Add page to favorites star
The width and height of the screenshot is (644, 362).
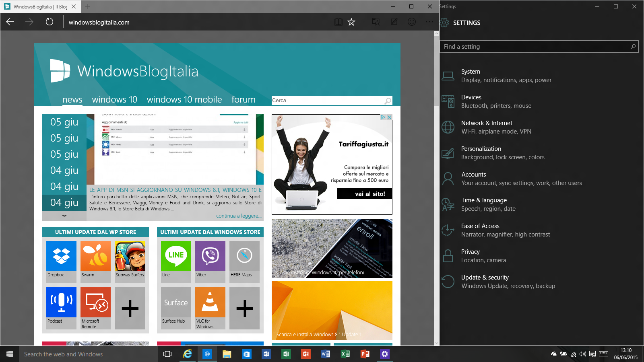tap(351, 22)
